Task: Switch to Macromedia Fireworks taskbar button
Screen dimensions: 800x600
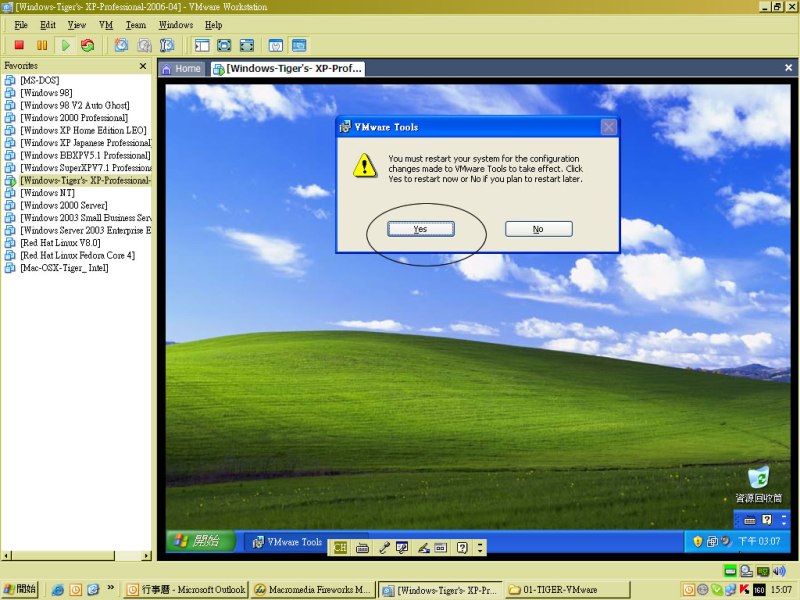Action: point(313,590)
